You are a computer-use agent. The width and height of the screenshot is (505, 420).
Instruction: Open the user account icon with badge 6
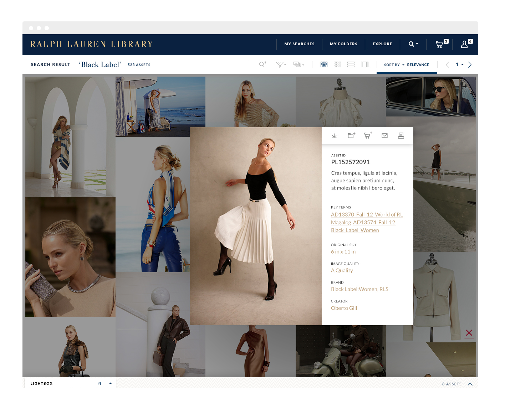pyautogui.click(x=466, y=44)
